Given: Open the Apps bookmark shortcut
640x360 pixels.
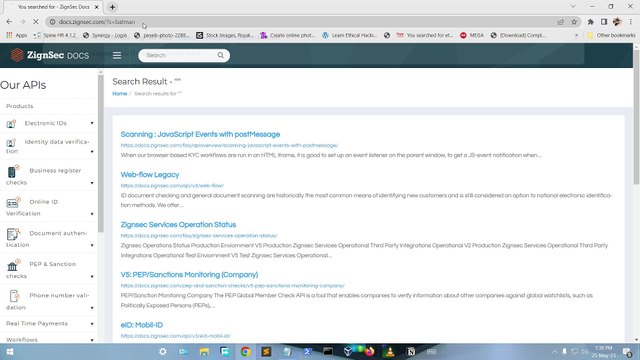Looking at the screenshot, I should point(16,36).
